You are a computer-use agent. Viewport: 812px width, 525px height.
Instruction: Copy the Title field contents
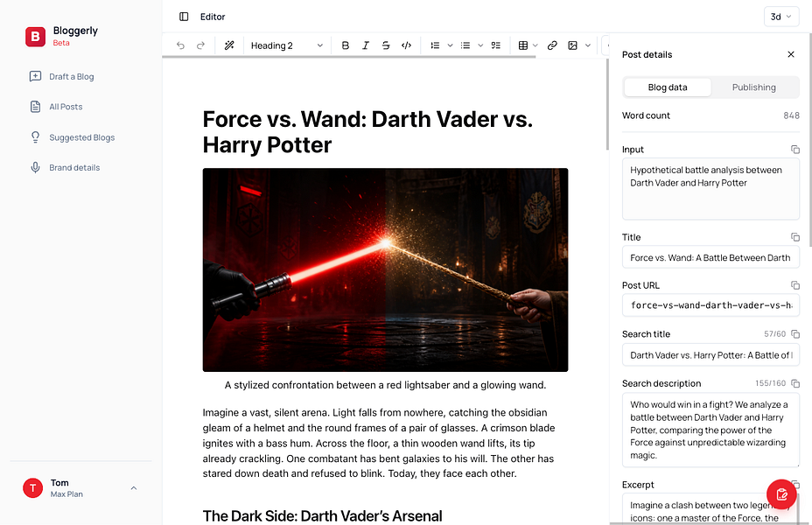point(794,237)
